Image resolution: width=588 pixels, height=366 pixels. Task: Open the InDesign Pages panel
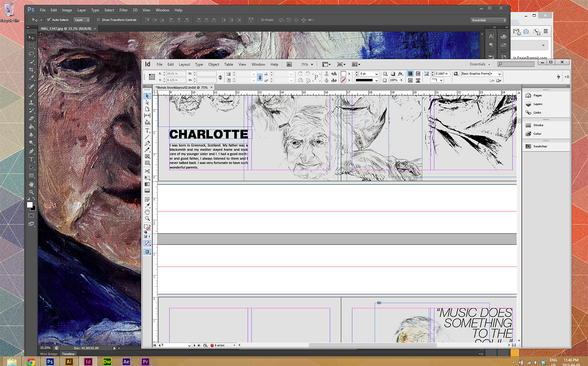tap(537, 95)
